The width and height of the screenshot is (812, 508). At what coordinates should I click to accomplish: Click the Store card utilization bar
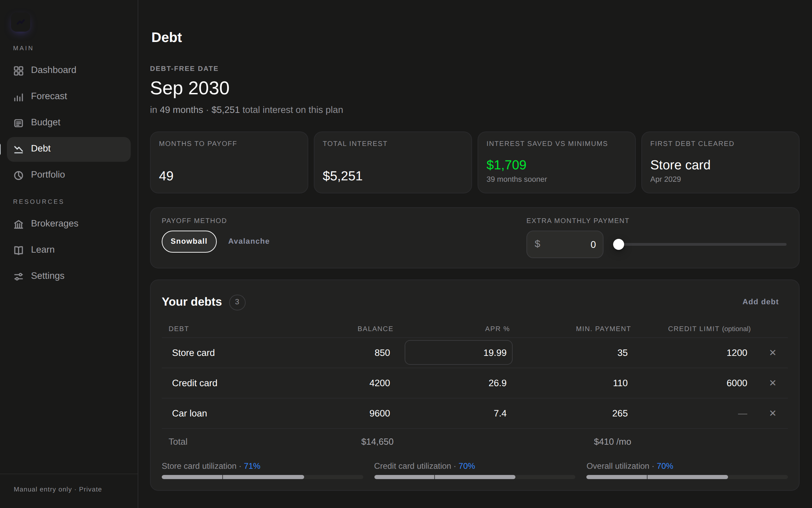click(x=263, y=477)
